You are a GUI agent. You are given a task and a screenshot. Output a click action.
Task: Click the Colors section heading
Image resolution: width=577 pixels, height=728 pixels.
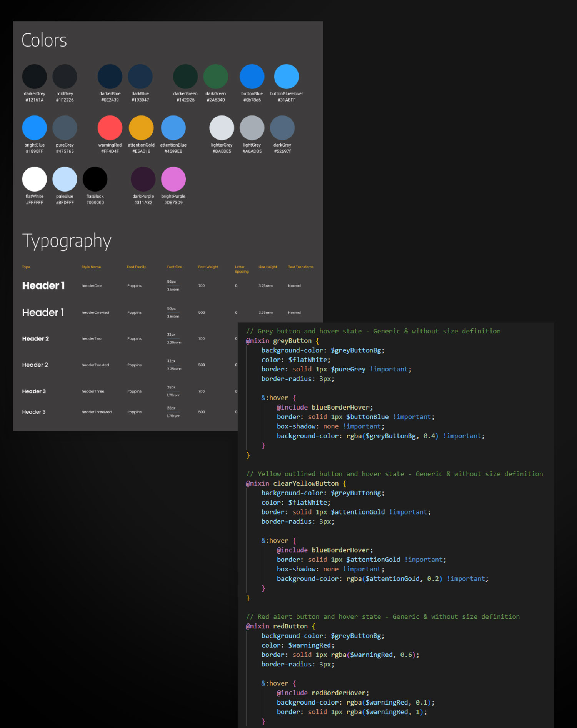[44, 40]
